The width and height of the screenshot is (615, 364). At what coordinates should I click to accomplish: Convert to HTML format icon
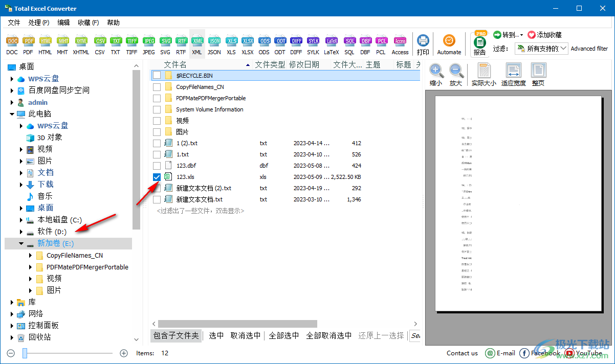(x=46, y=45)
